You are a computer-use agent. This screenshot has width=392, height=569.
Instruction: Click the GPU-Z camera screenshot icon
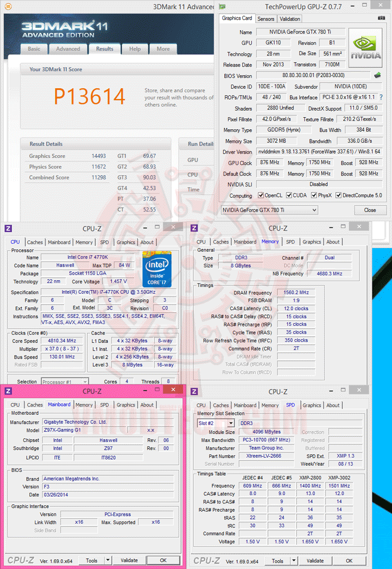point(381,18)
